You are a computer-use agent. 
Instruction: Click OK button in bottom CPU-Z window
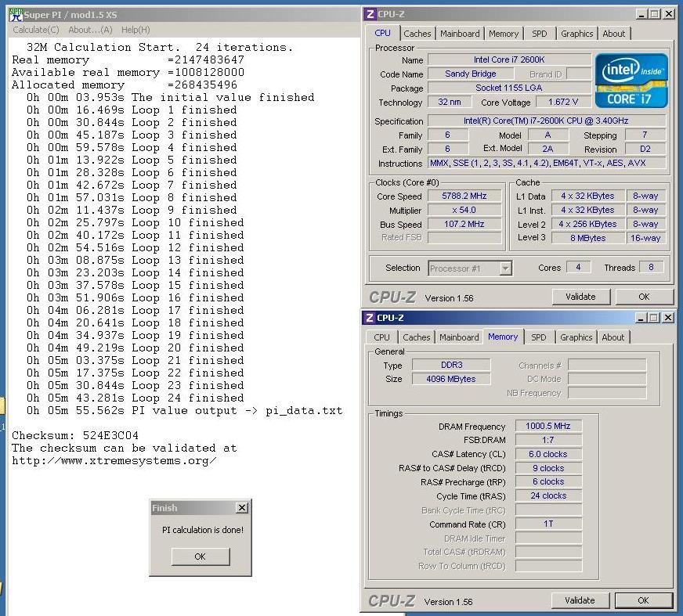643,600
